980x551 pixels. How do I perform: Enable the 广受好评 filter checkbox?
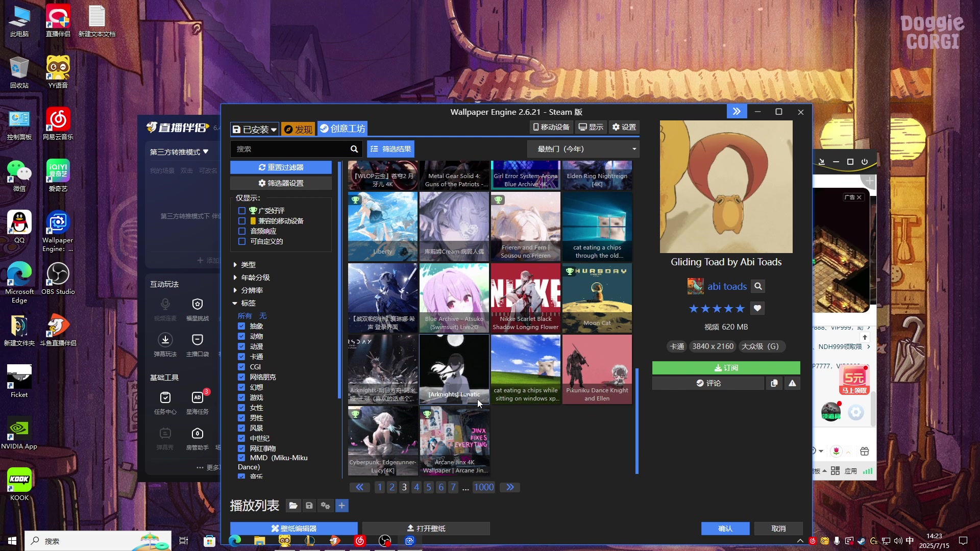[x=242, y=211]
